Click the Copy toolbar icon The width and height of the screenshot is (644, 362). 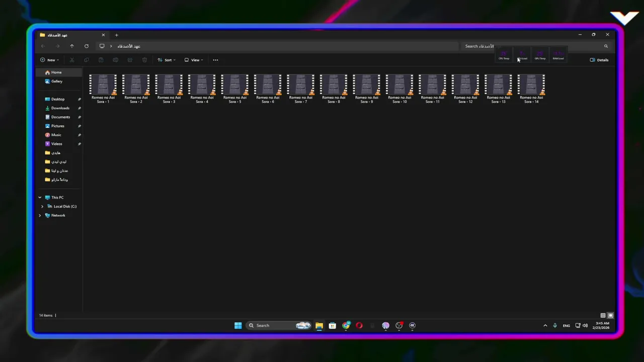click(x=87, y=60)
